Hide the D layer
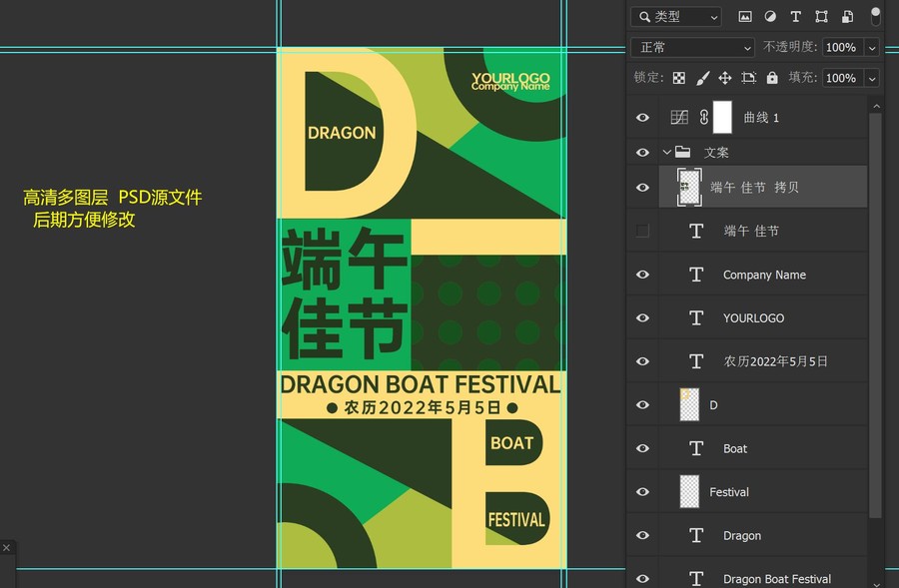 642,405
